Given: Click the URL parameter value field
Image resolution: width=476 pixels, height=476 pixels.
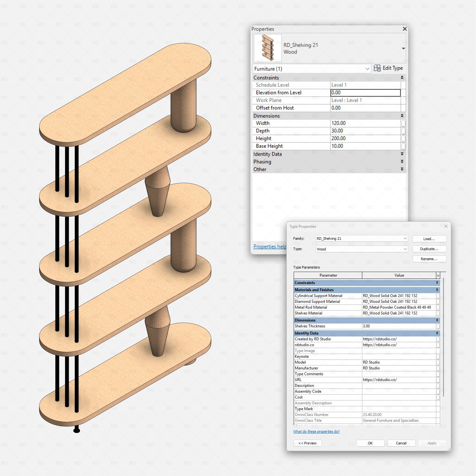Looking at the screenshot, I should pos(399,380).
